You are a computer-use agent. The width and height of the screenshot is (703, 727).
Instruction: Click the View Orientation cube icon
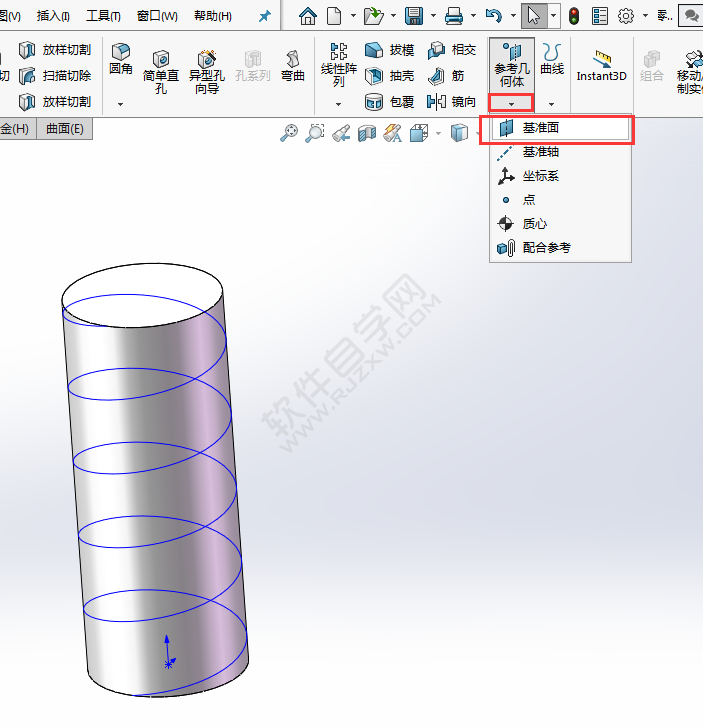[x=419, y=133]
